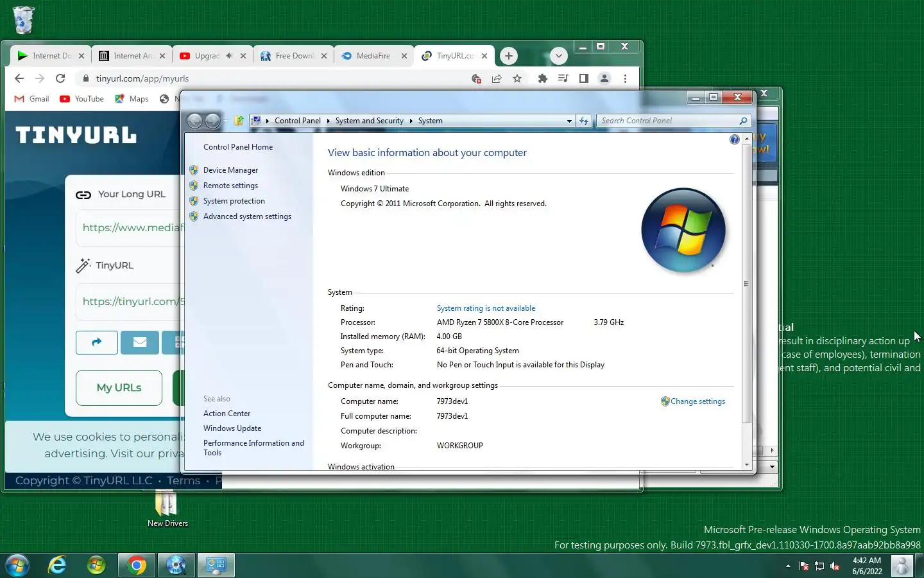Switch to the MediaFire tab
The image size is (924, 578).
pyautogui.click(x=374, y=56)
